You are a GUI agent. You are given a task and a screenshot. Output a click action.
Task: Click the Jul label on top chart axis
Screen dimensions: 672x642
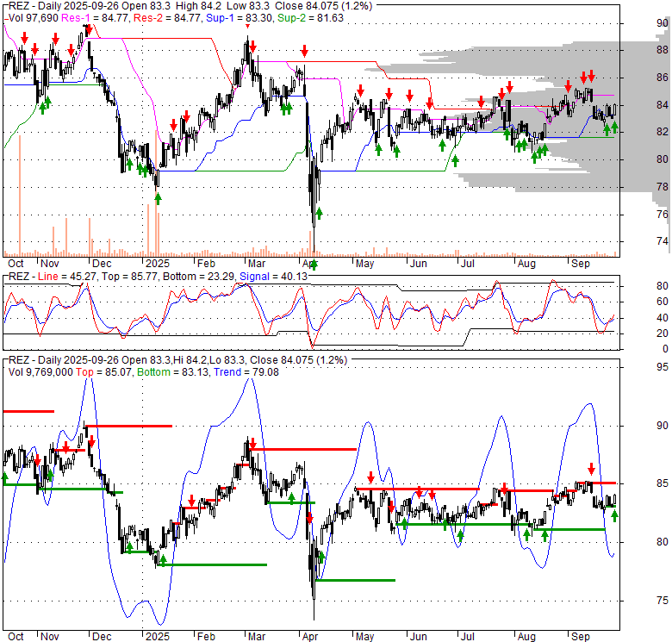coord(467,264)
